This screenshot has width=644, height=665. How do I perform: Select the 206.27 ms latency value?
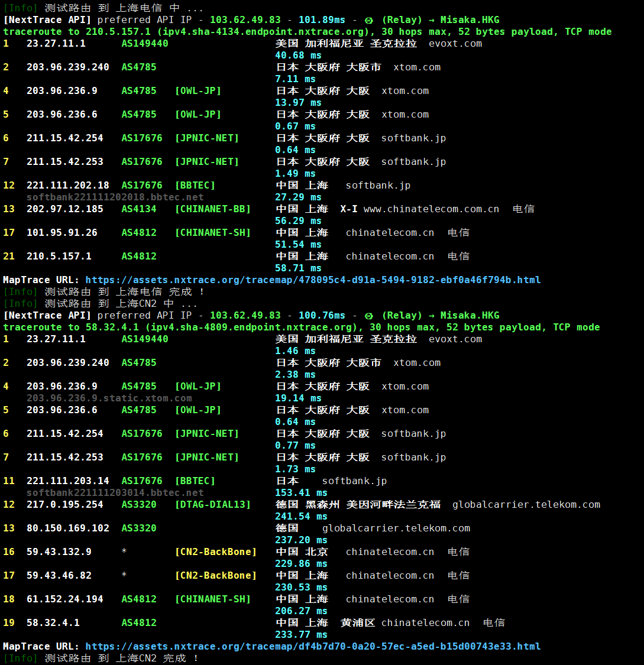click(301, 611)
